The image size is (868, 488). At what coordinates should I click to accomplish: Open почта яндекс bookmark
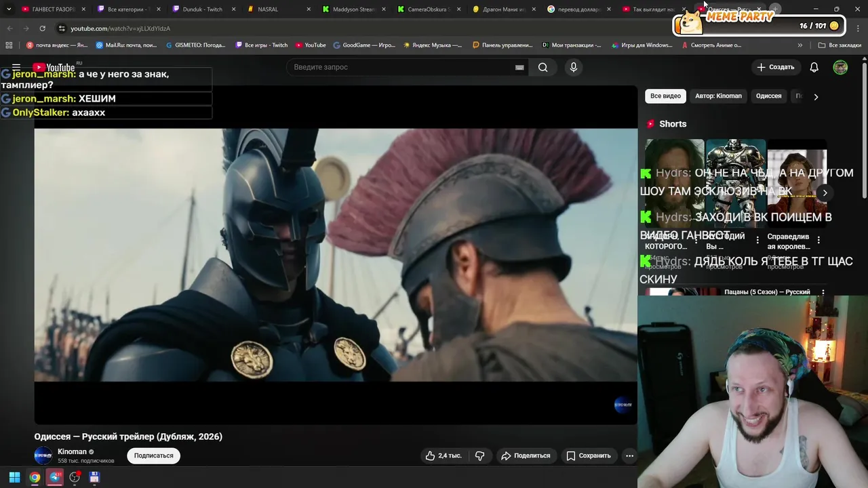(x=57, y=45)
